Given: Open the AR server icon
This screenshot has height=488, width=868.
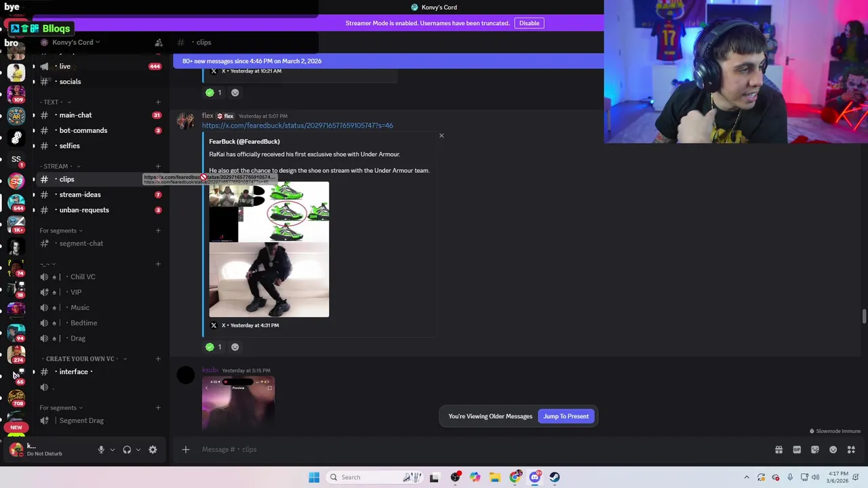Looking at the screenshot, I should (x=16, y=116).
